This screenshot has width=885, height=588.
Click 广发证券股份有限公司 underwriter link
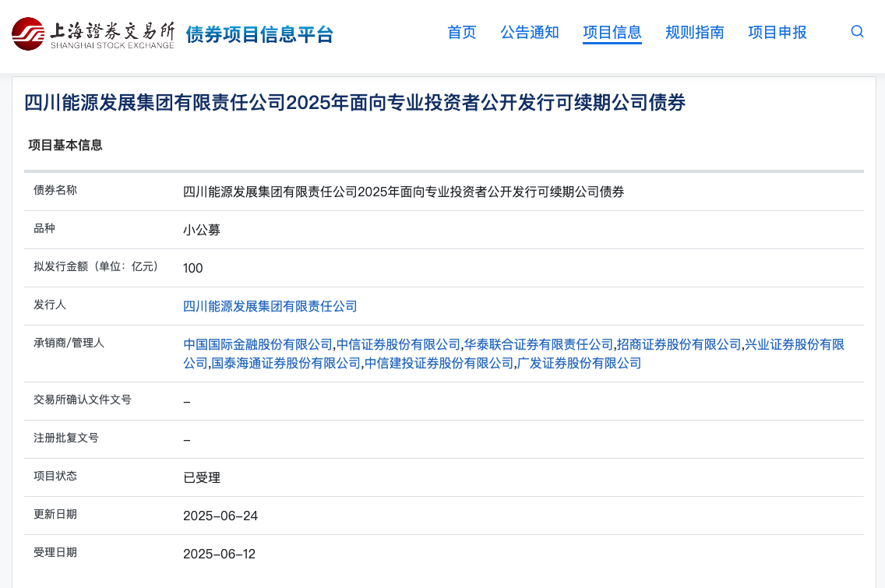[579, 363]
